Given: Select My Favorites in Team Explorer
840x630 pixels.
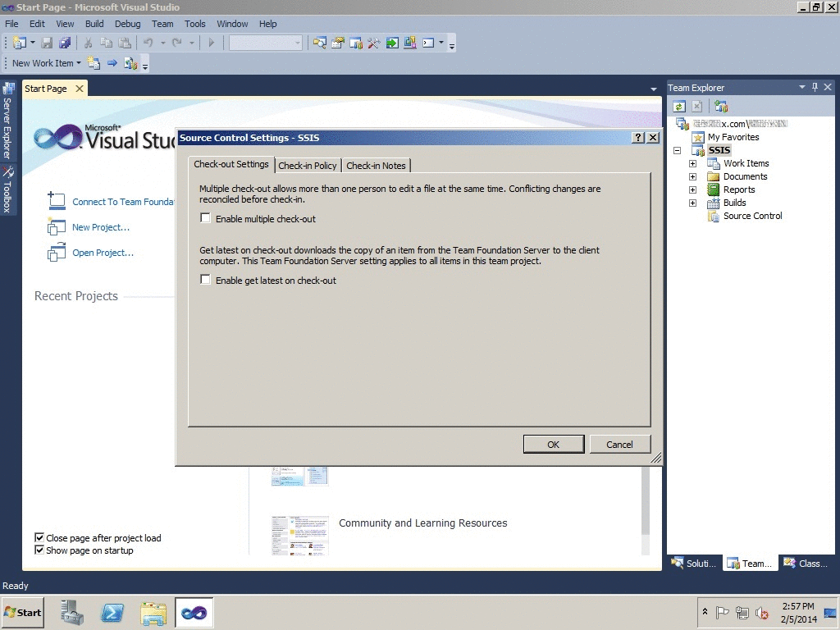Looking at the screenshot, I should pyautogui.click(x=733, y=137).
